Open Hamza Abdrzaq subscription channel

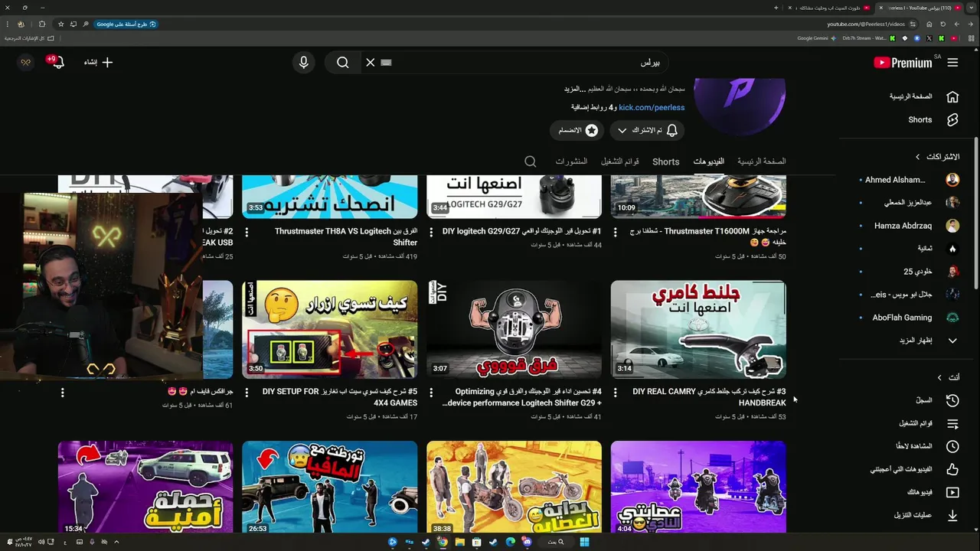[911, 226]
